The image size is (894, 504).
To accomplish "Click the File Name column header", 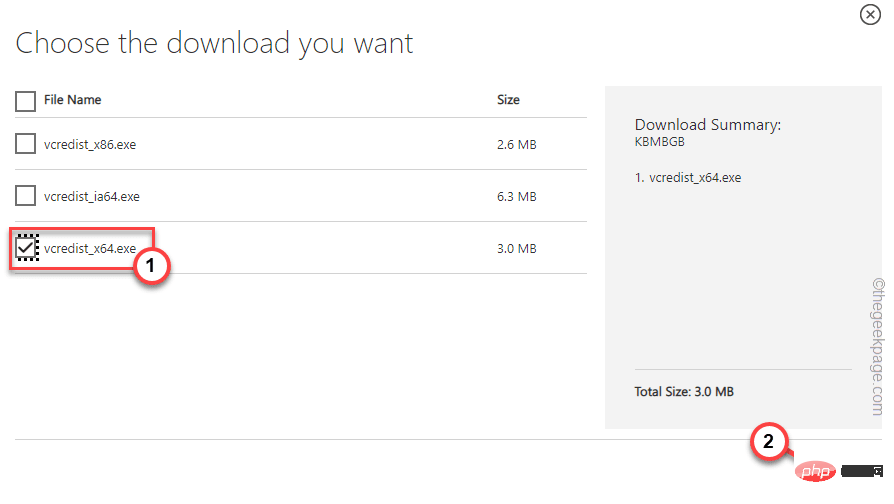I will 72,100.
